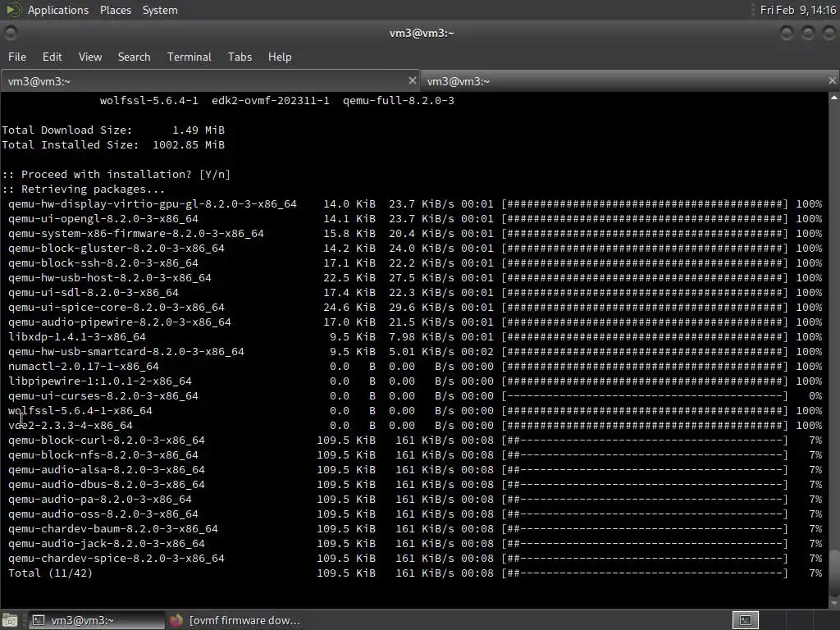Viewport: 840px width, 630px height.
Task: Open the Tabs menu
Action: tap(240, 57)
